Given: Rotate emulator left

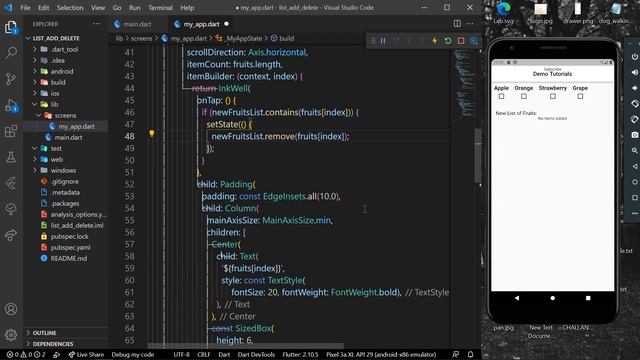Looking at the screenshot, I should coord(635,104).
